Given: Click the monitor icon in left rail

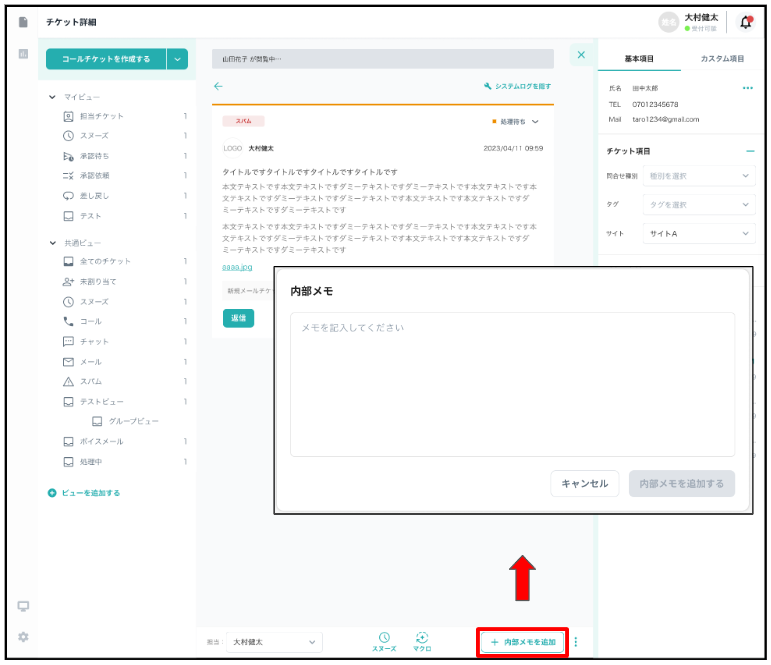Looking at the screenshot, I should click(23, 606).
